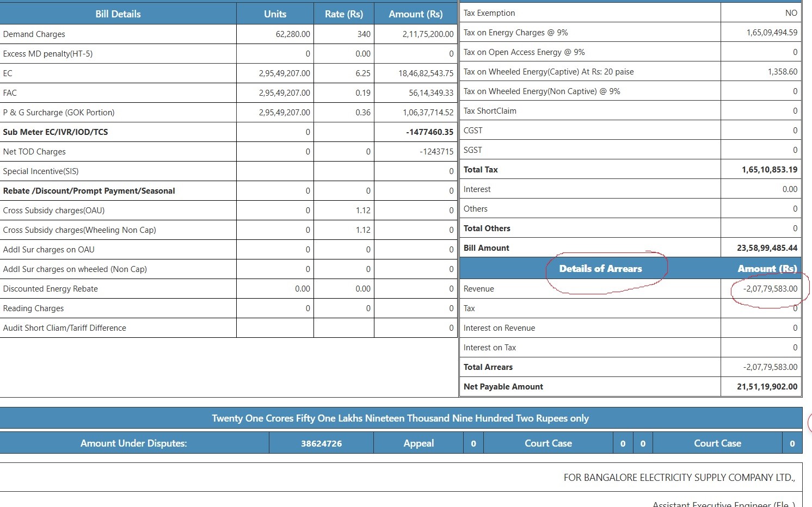Select the disputed amount 38624726

coord(322,443)
